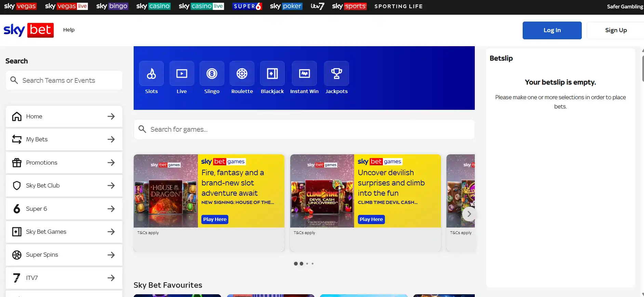Click the My Bets swap arrows icon
Image resolution: width=644 pixels, height=297 pixels.
coord(17,139)
